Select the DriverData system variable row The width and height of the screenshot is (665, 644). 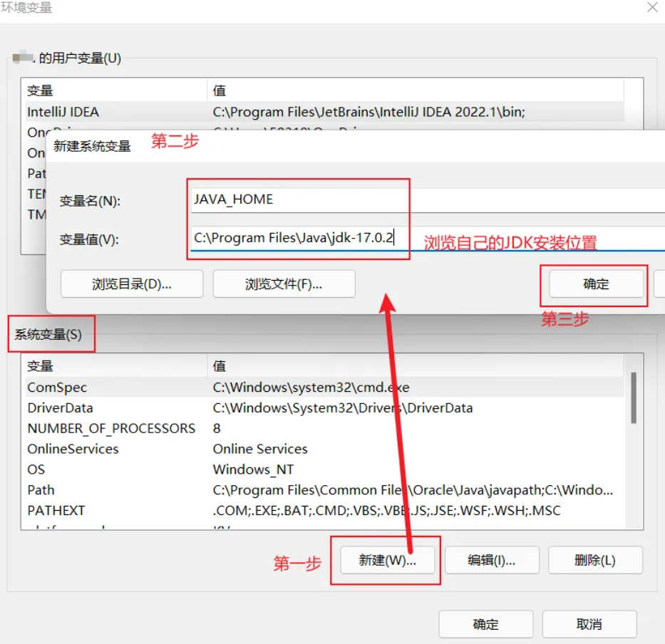click(x=321, y=408)
